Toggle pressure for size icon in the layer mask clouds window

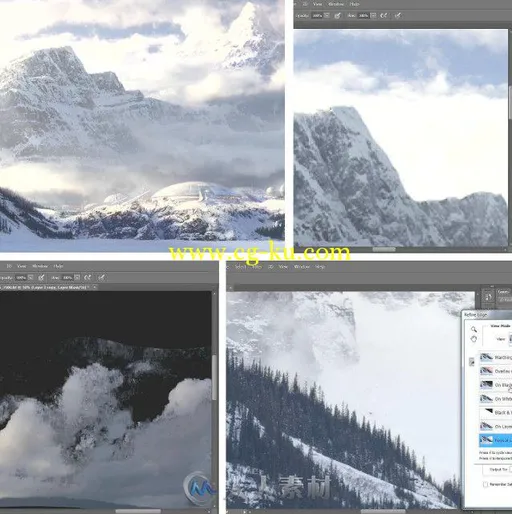[102, 277]
